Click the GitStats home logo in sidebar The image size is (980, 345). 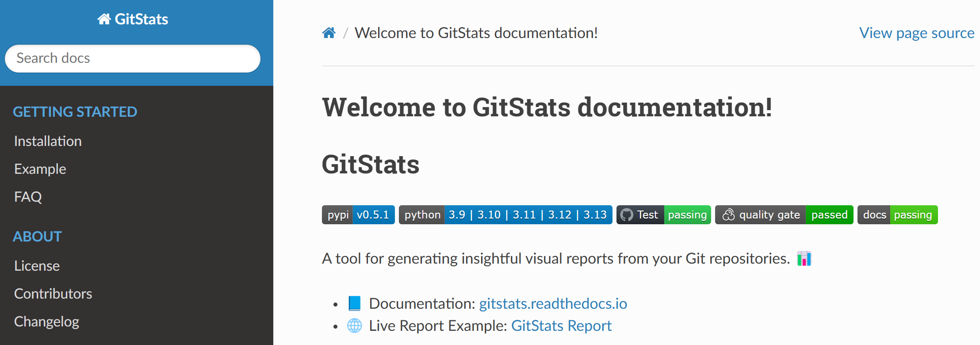(x=133, y=19)
